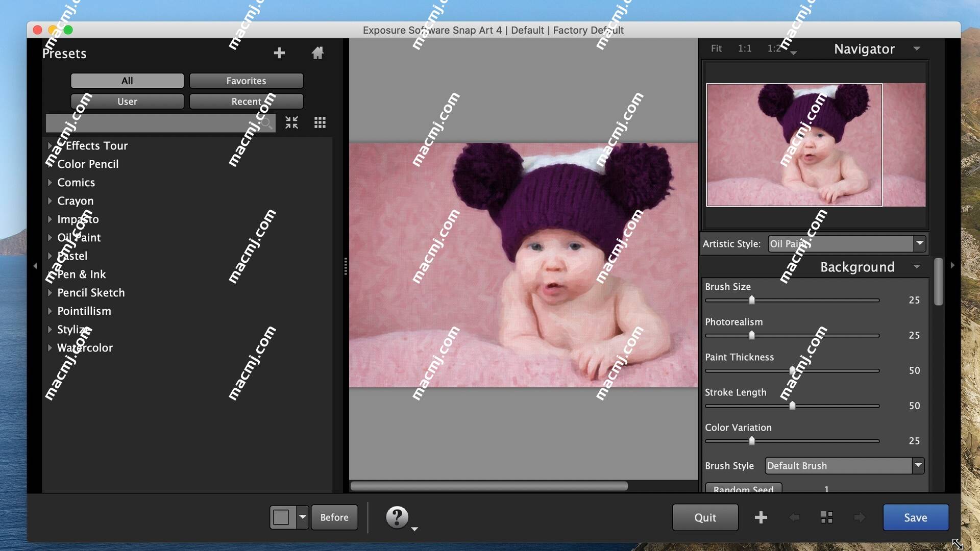Click the fit view zoom icon

[716, 49]
